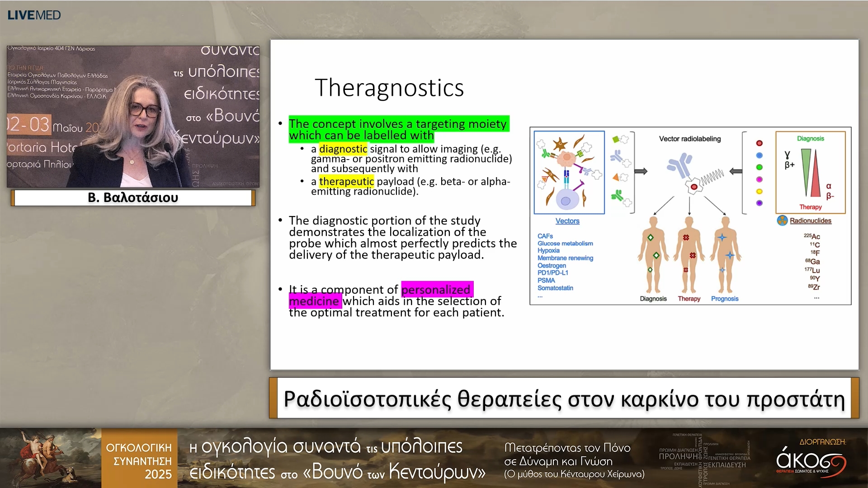Screen dimensions: 868x488
Task: Click the 68Ga radionuclide entry
Action: click(812, 261)
